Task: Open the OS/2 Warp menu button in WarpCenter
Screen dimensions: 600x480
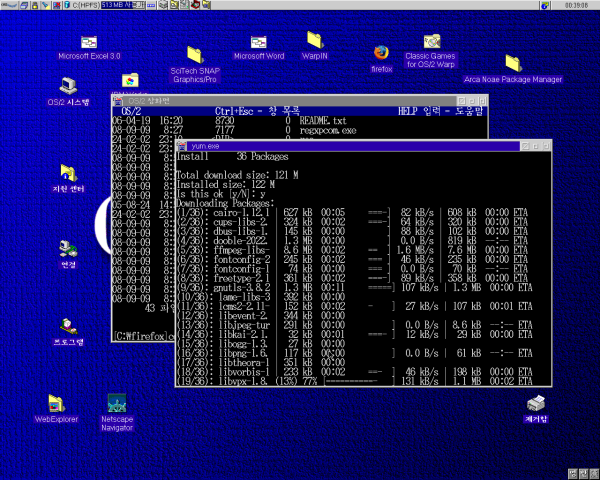Action: coord(9,5)
